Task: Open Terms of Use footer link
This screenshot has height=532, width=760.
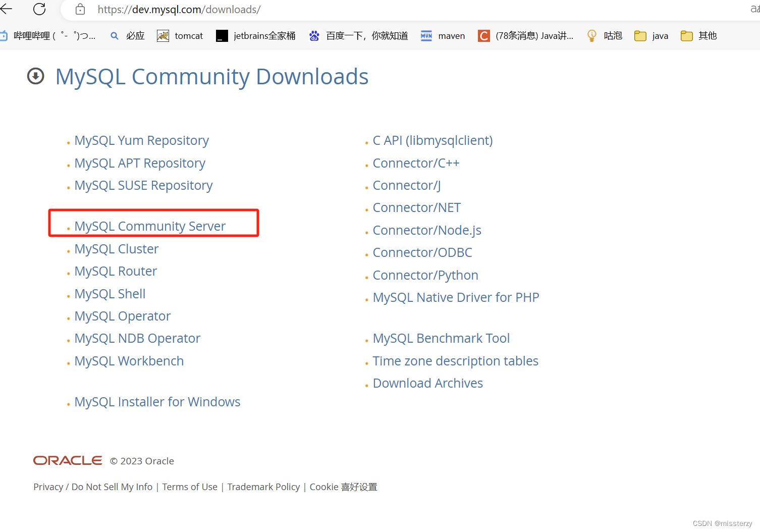Action: coord(190,487)
